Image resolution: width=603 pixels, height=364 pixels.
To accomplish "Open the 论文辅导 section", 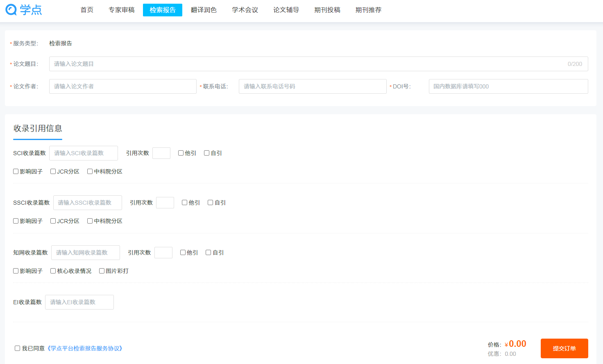I will pyautogui.click(x=286, y=10).
